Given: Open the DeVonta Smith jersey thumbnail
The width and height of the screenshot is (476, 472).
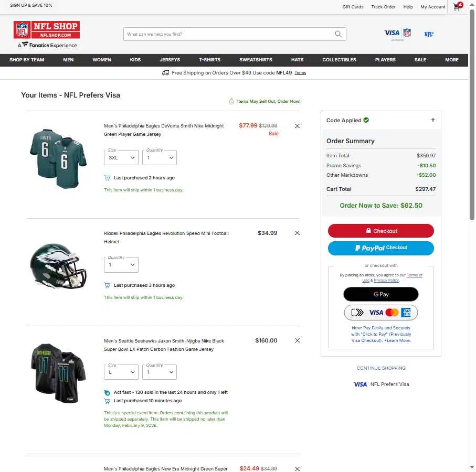Looking at the screenshot, I should 58,158.
